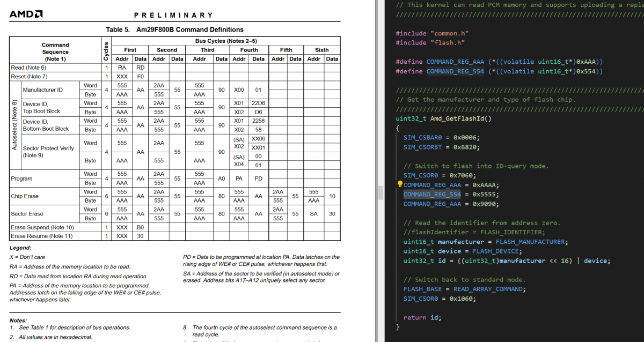Image resolution: width=644 pixels, height=342 pixels.
Task: Click the '2258' data cell
Action: tap(258, 121)
